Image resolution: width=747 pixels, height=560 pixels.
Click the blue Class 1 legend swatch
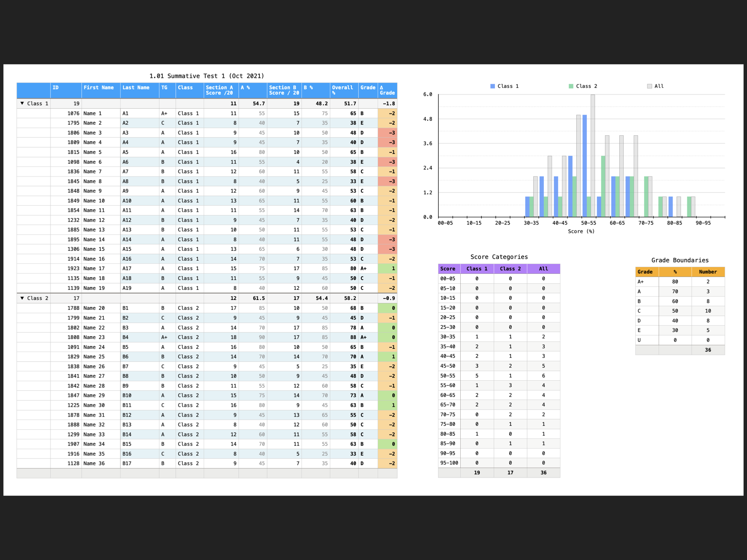[x=492, y=86]
